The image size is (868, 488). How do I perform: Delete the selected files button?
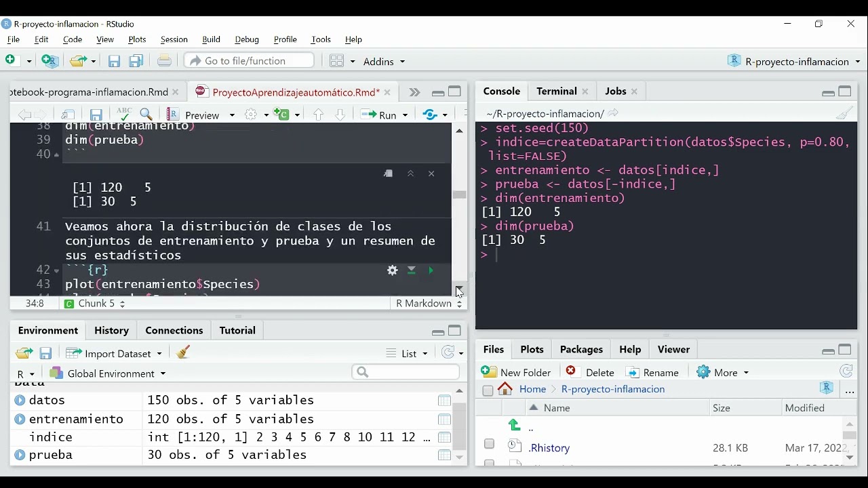click(x=590, y=372)
